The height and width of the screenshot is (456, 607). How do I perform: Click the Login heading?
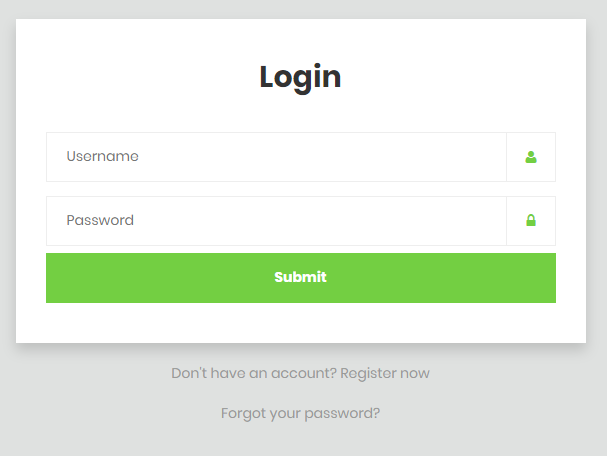click(300, 77)
